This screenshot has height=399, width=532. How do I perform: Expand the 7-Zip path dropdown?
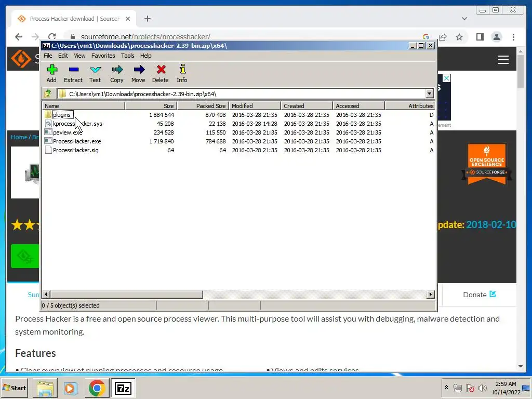coord(429,94)
